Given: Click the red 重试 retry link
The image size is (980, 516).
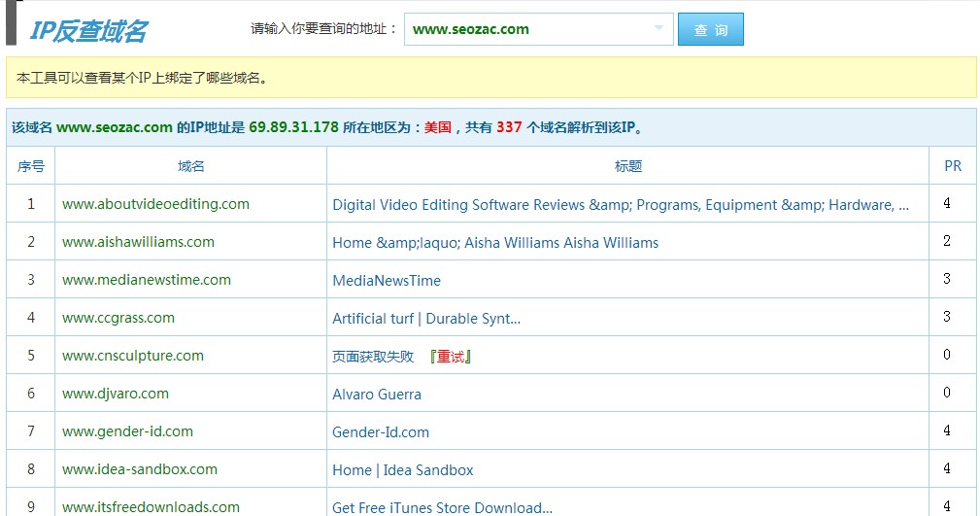Looking at the screenshot, I should (x=451, y=357).
